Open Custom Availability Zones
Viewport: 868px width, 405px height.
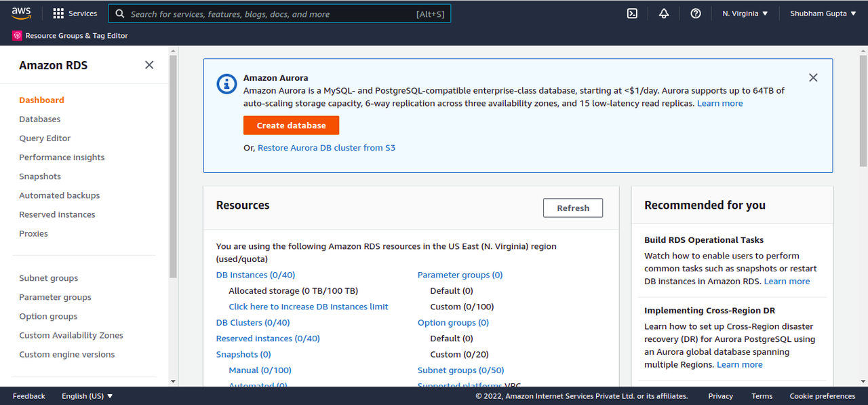point(71,334)
